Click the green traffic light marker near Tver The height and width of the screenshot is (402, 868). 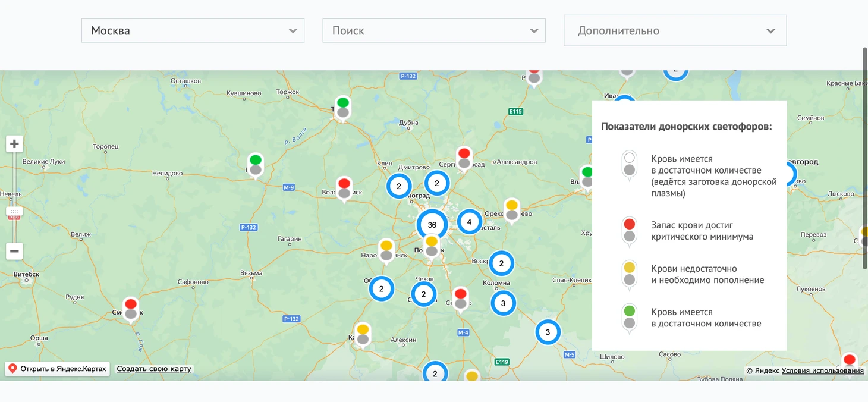tap(342, 107)
